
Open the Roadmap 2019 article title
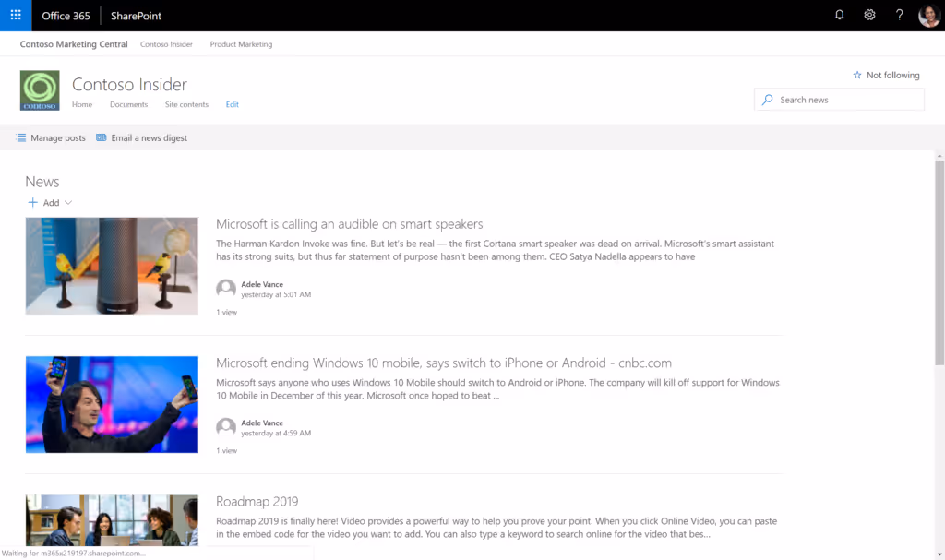257,501
